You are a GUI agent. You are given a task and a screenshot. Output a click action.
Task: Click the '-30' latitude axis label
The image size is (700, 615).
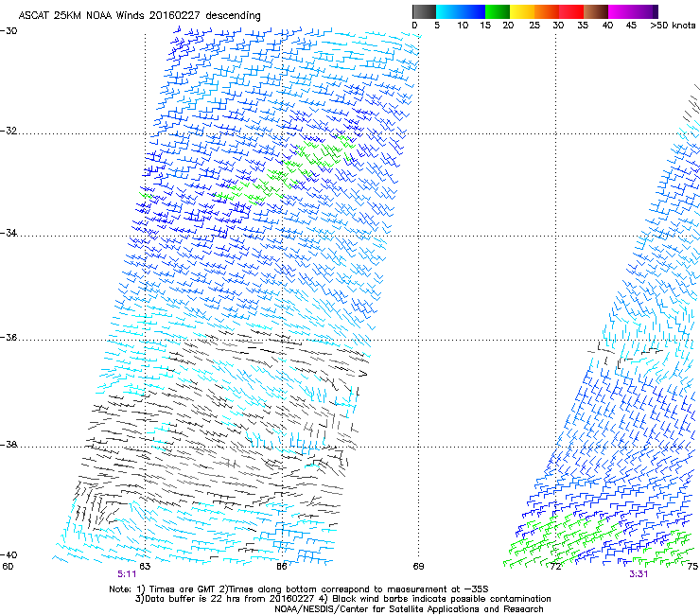click(x=9, y=31)
